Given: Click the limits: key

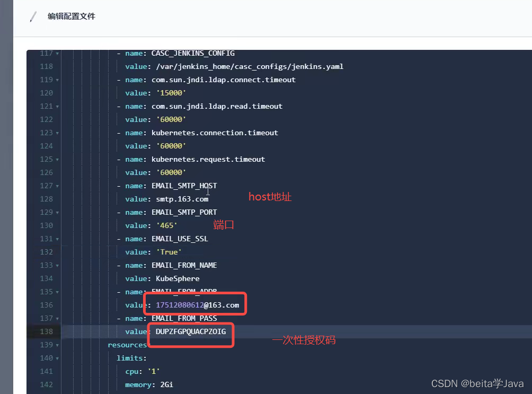Looking at the screenshot, I should [x=131, y=358].
